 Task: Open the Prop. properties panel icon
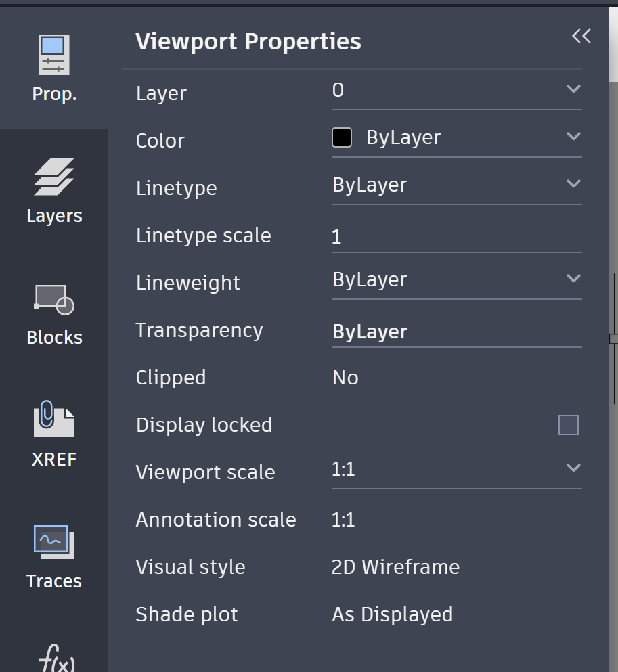click(54, 68)
